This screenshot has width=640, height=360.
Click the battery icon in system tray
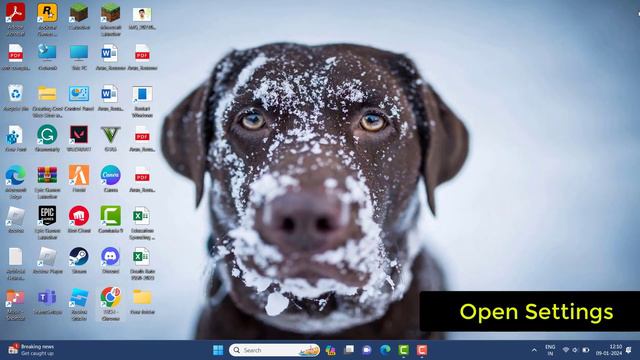586,350
